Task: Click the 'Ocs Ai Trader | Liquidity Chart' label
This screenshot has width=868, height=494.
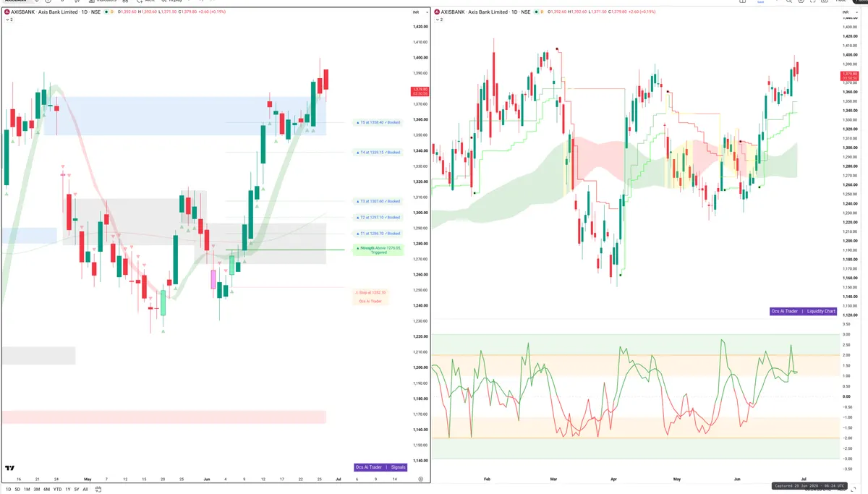Action: [804, 311]
